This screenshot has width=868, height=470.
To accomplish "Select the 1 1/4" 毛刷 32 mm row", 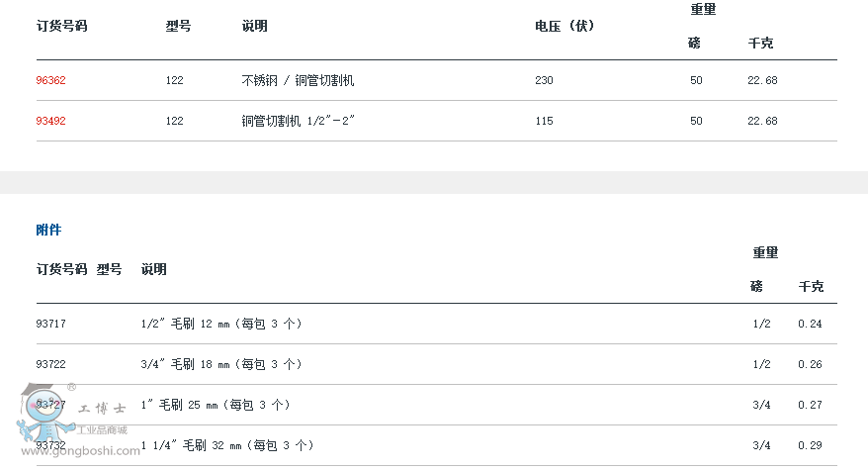I will [x=437, y=445].
